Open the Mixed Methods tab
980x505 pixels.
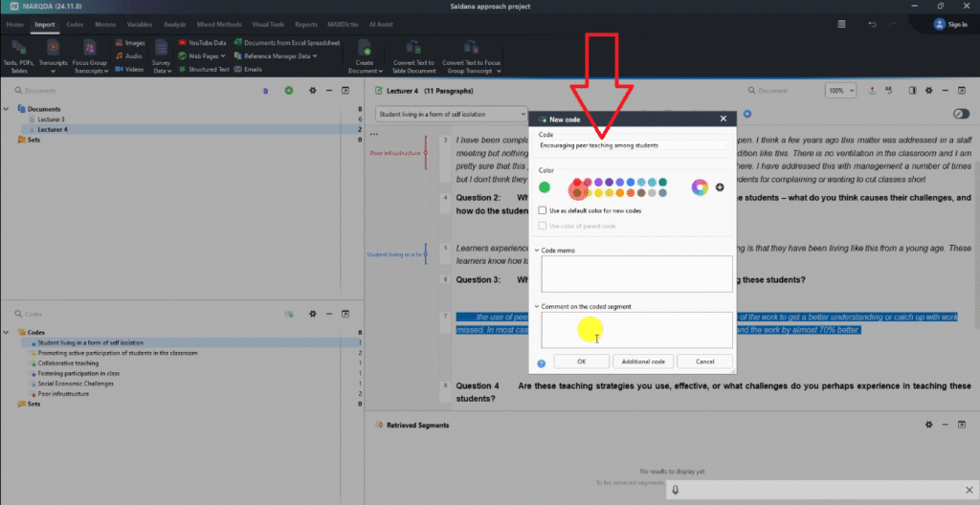(222, 24)
